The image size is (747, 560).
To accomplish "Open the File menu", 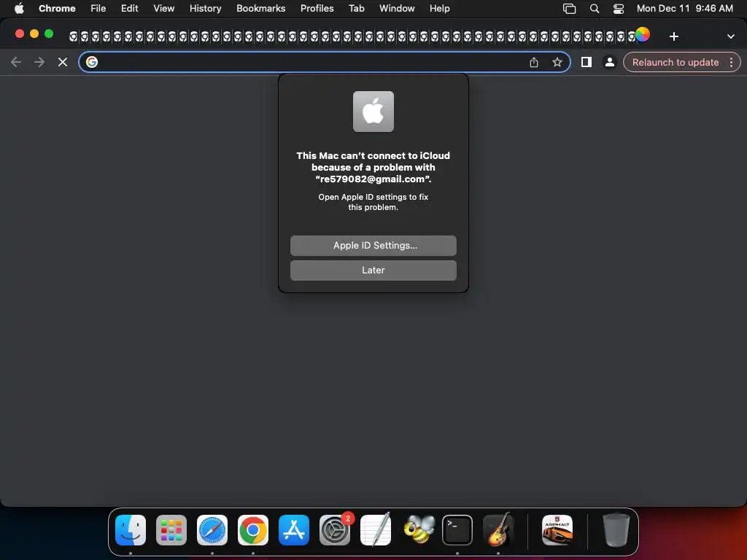I will click(98, 8).
